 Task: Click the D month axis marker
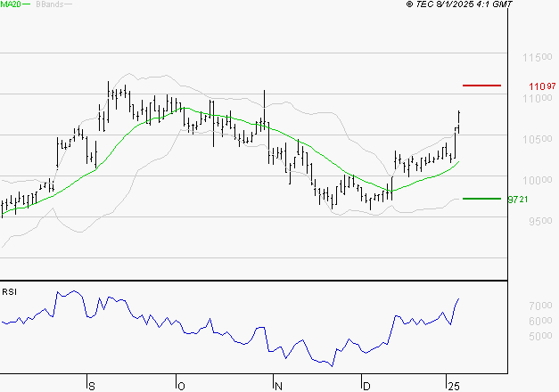pos(366,387)
